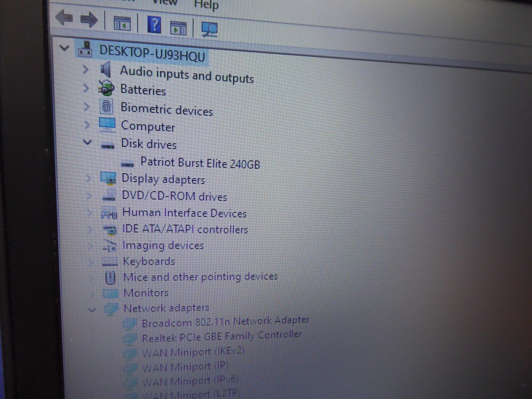Click the mouse icon for pointing devices
532x399 pixels.
tap(110, 278)
